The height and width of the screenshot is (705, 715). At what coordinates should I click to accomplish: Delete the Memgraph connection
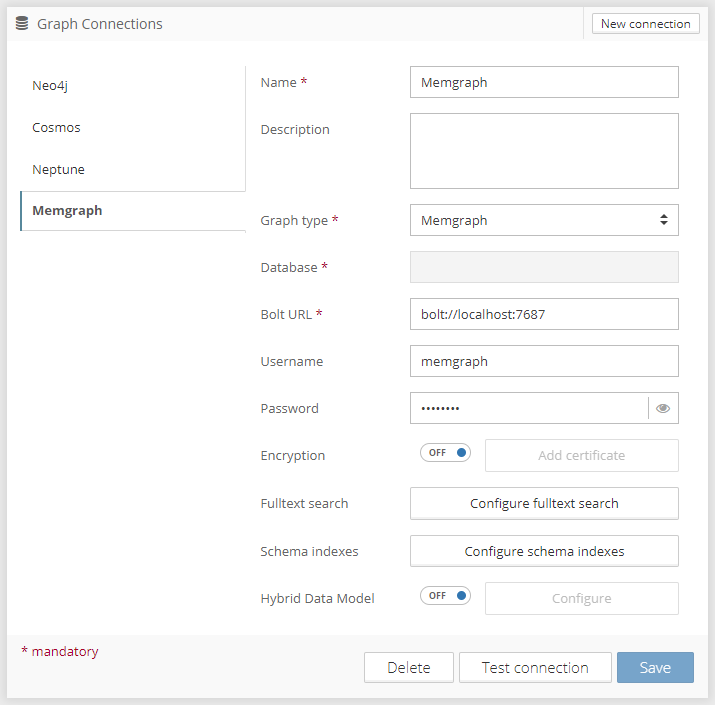coord(408,668)
